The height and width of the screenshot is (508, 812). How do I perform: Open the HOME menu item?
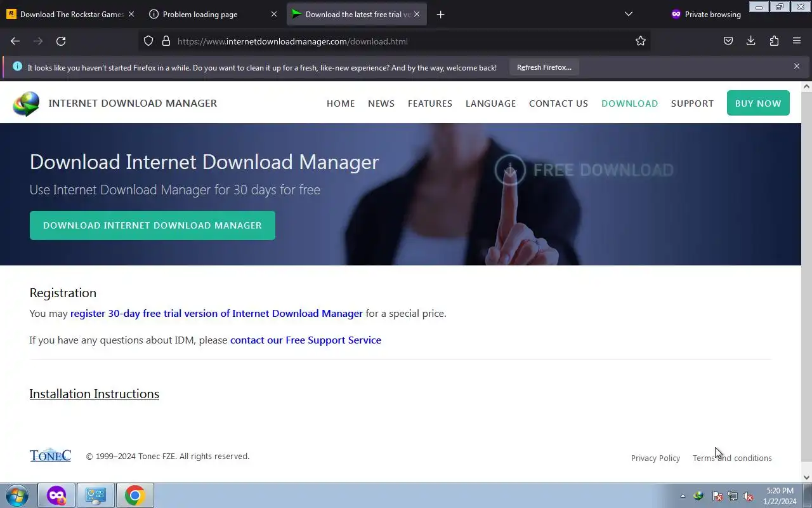click(x=341, y=104)
